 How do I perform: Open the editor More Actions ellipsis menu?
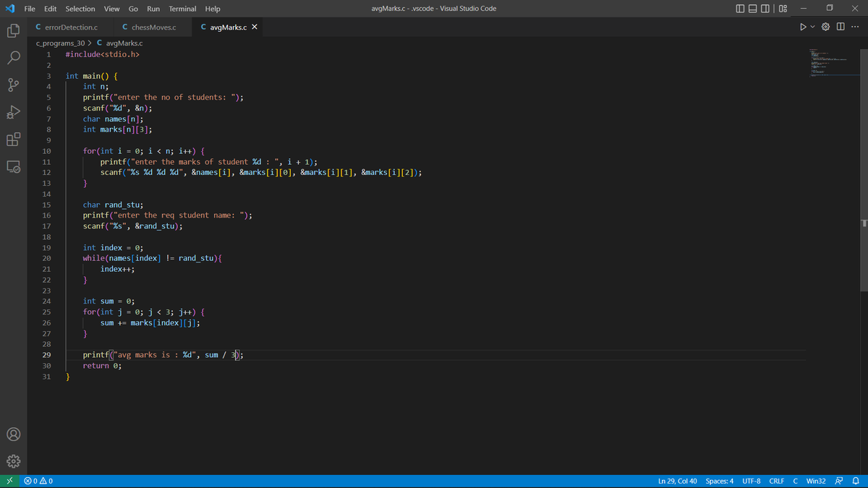[x=855, y=25]
